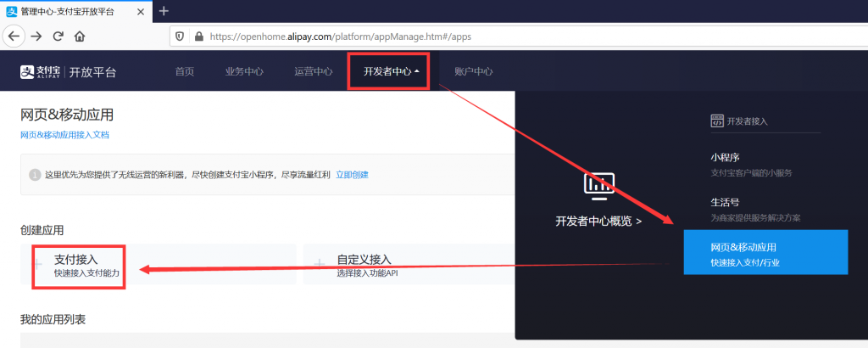Click the shield tracking protection icon
The image size is (868, 348).
tap(179, 36)
